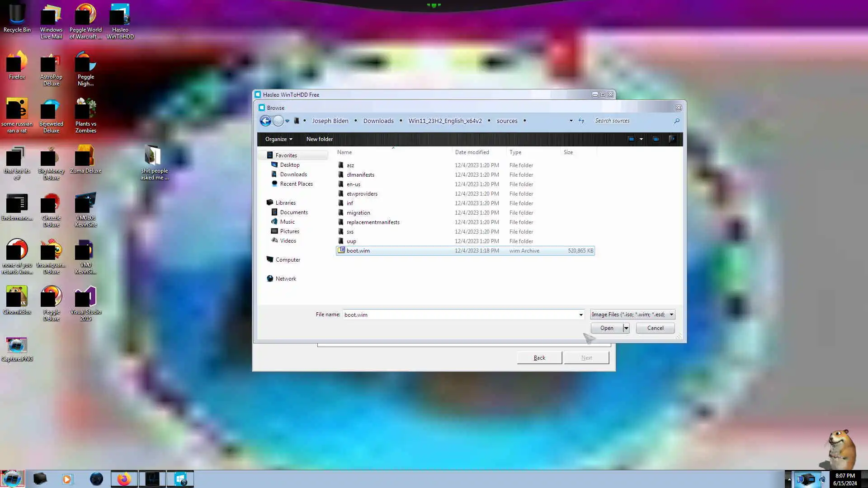Toggle the preview pane icon
The height and width of the screenshot is (488, 868).
click(x=656, y=139)
